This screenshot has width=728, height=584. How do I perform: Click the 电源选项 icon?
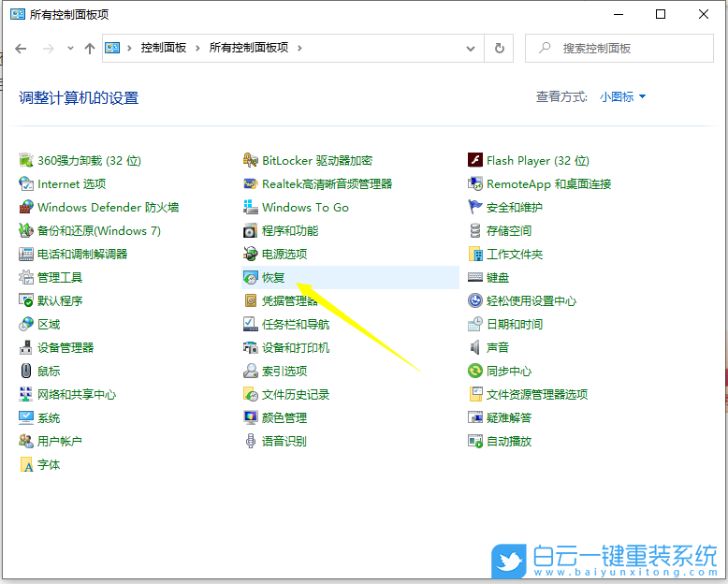[x=251, y=255]
